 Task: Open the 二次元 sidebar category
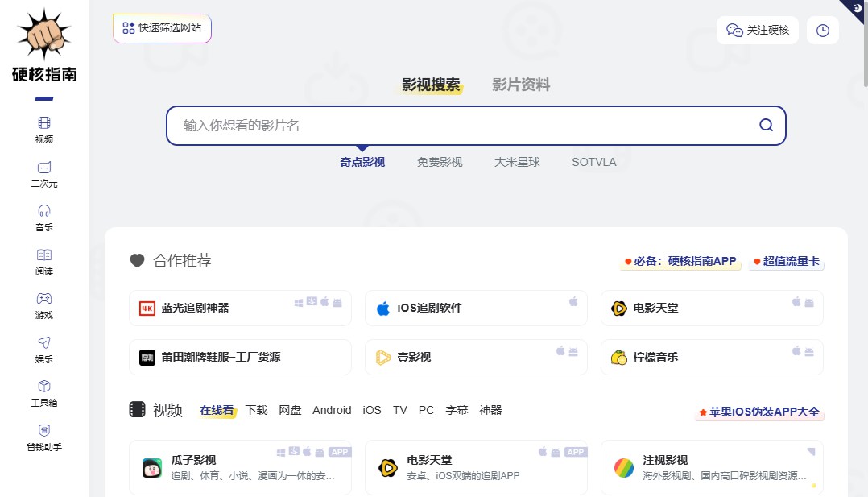tap(44, 175)
